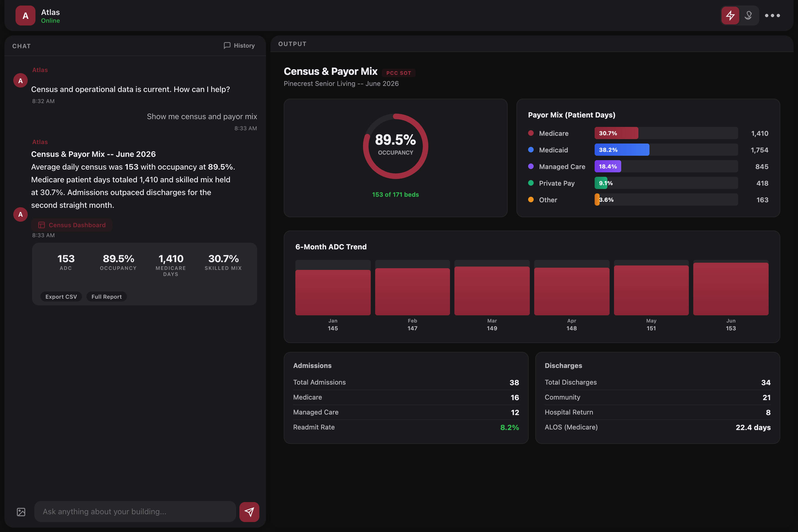Viewport: 798px width, 532px height.
Task: Select the Mar 149 trend bar
Action: pos(492,291)
